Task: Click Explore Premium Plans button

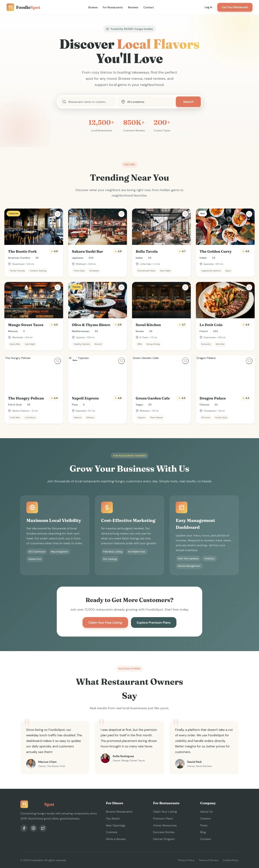Action: [154, 622]
